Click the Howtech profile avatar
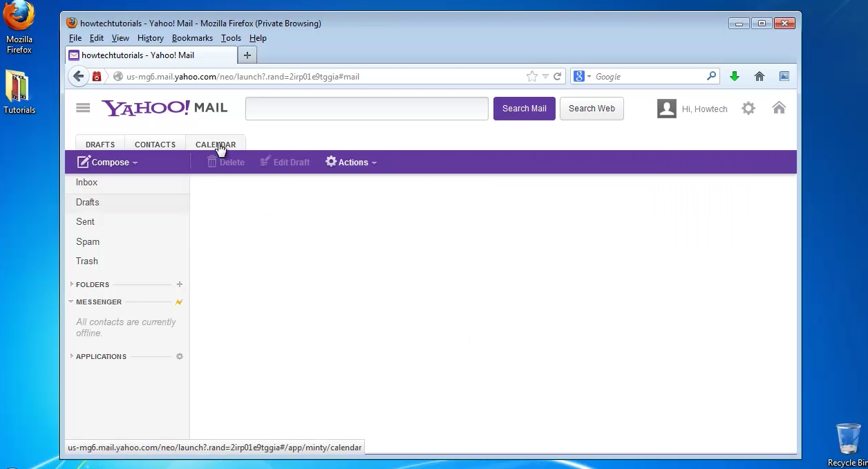The image size is (868, 469). click(667, 109)
